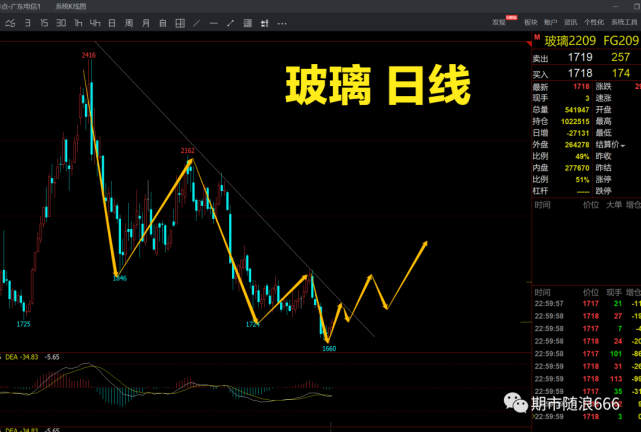Click the 内盘 value 277670
Image resolution: width=641 pixels, height=432 pixels.
click(x=577, y=168)
